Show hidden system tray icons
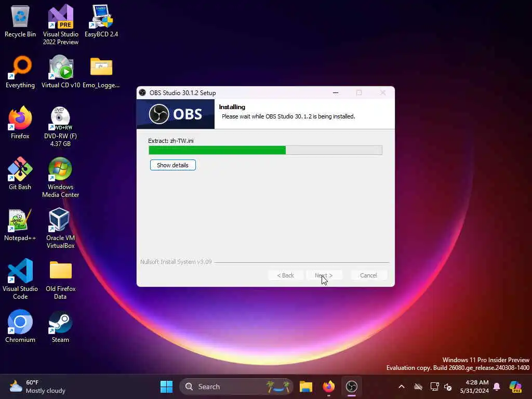Image resolution: width=532 pixels, height=399 pixels. (x=402, y=387)
